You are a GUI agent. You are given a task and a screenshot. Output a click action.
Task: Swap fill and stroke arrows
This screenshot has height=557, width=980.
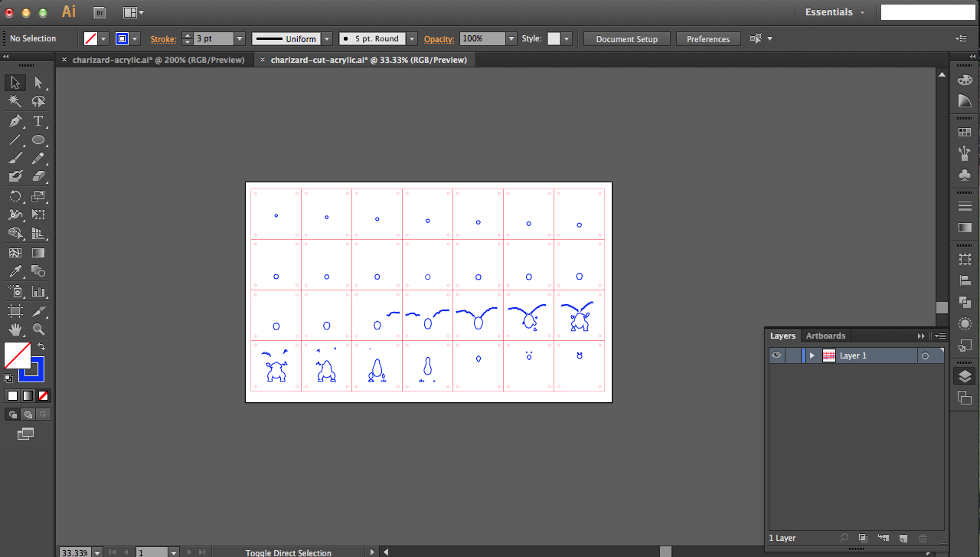coord(42,347)
